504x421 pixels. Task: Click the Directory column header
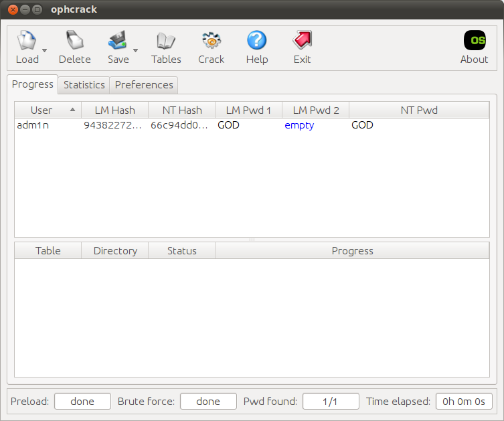[115, 251]
